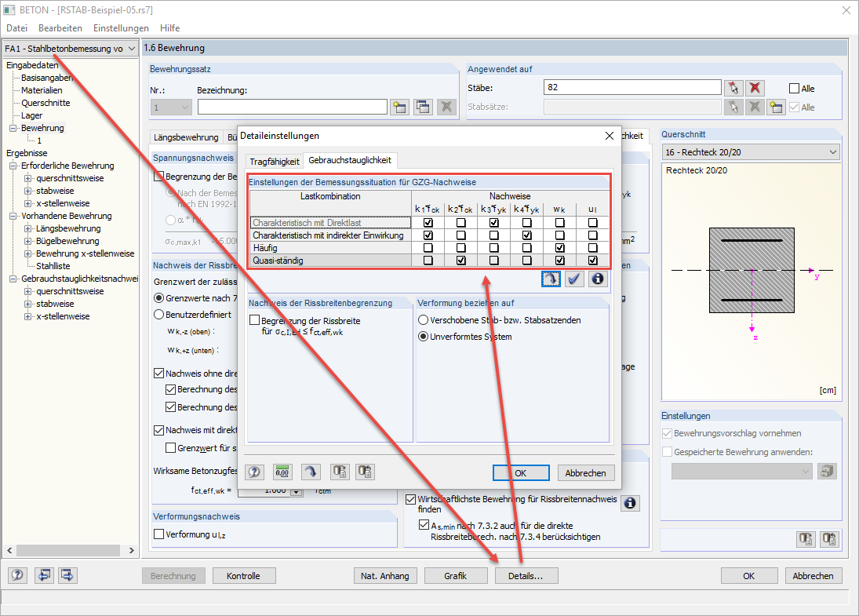Click the export settings to clipboard icon
Image resolution: width=859 pixels, height=616 pixels.
339,471
